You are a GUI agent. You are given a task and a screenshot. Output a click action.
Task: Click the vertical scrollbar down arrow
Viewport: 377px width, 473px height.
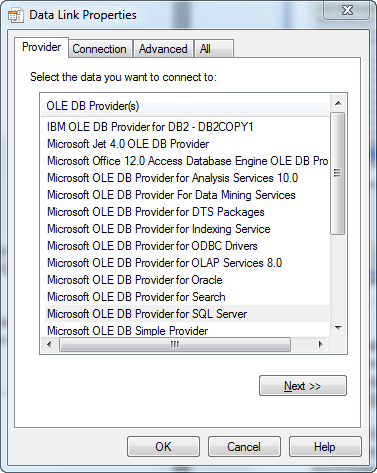(x=338, y=328)
